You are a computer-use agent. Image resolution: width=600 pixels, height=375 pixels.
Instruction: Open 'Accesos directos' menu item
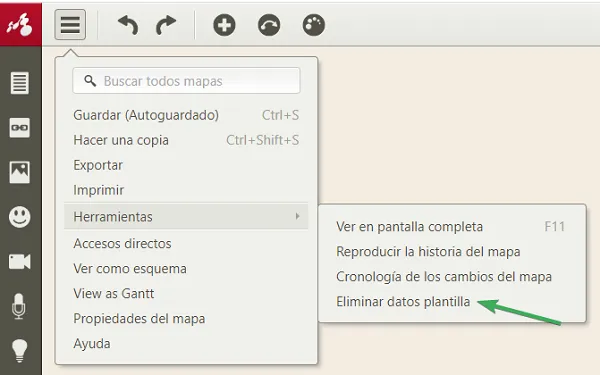coord(186,243)
